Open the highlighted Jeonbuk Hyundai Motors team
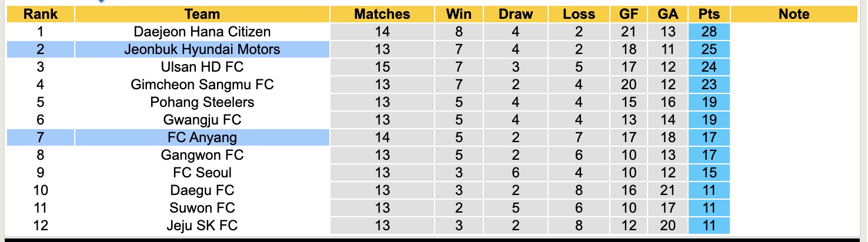868x242 pixels. 202,49
